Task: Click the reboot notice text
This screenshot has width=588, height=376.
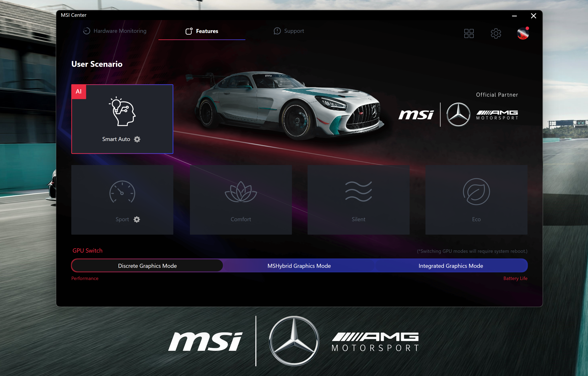Action: (472, 251)
